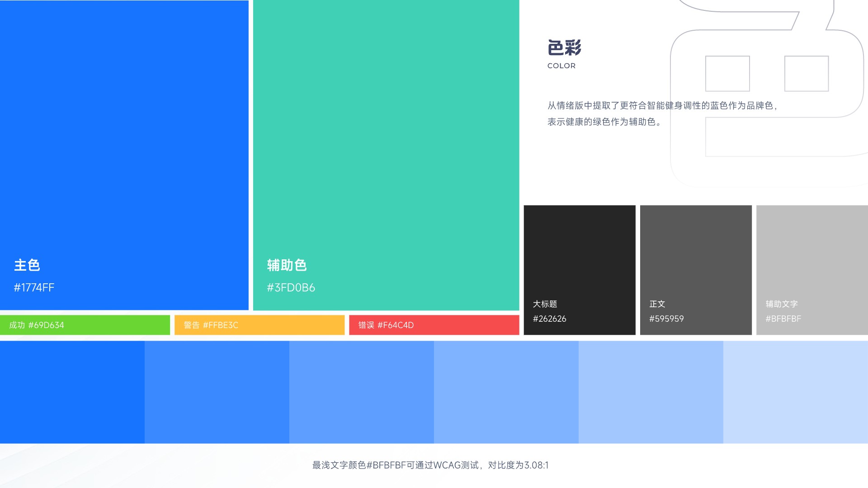Click the text 成功 #69D634
This screenshot has height=488, width=868.
pyautogui.click(x=37, y=325)
